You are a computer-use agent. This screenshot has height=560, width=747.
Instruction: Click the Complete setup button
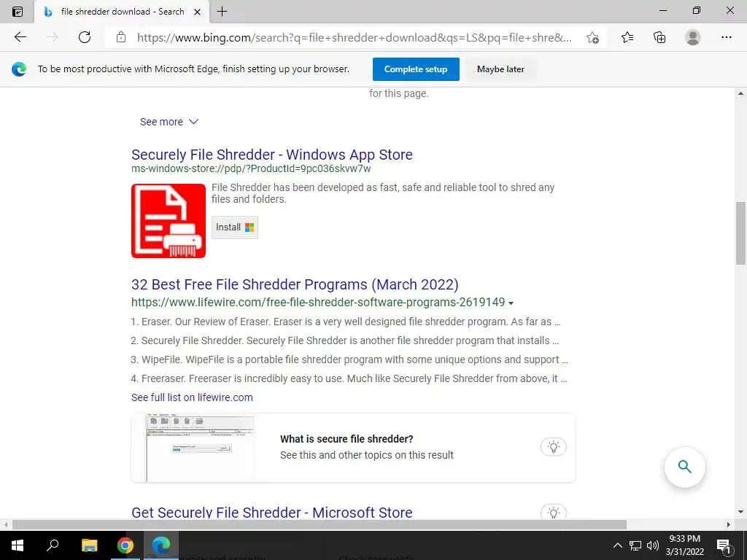[x=416, y=69]
